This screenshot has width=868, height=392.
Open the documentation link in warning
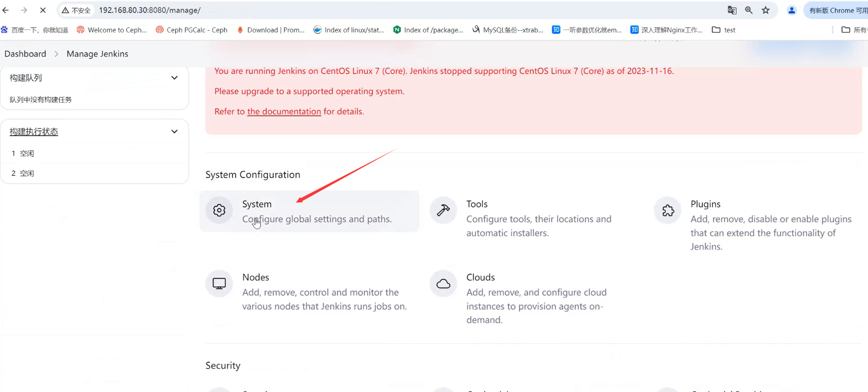[284, 112]
